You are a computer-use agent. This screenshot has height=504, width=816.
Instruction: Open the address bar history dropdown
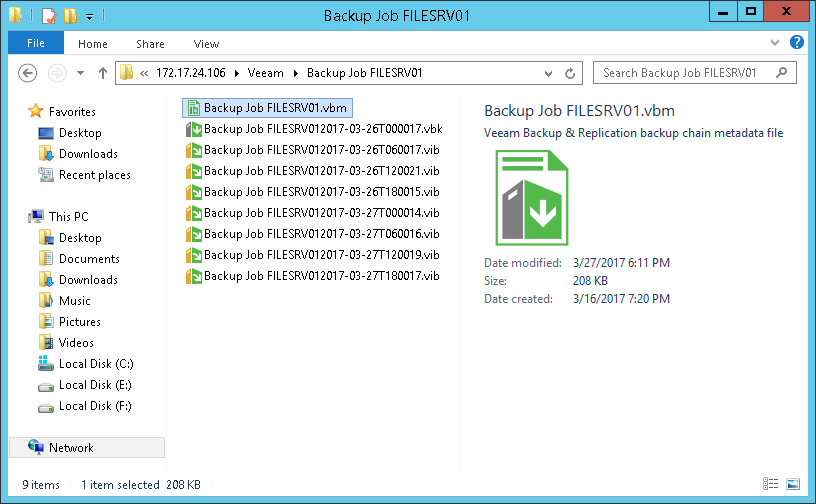pos(548,73)
